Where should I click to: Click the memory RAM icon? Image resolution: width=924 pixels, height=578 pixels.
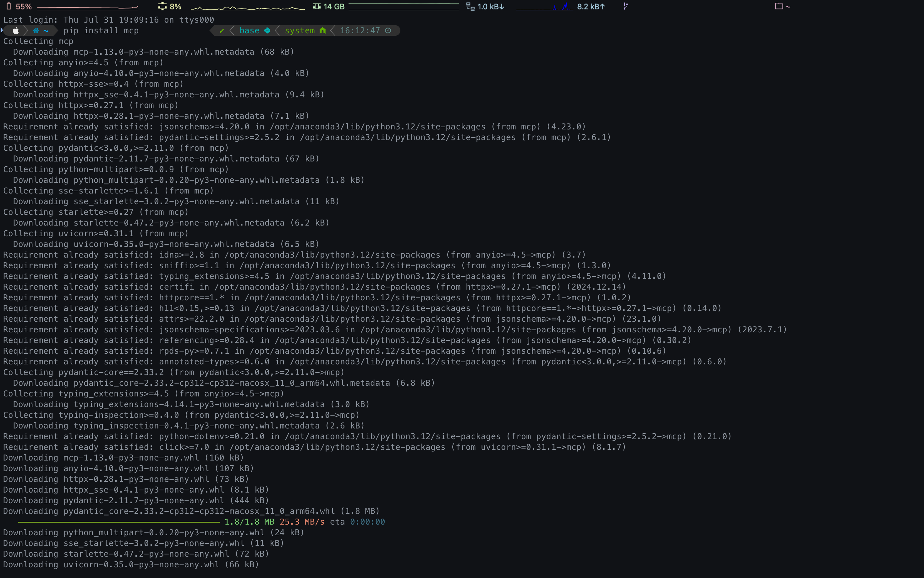point(317,6)
